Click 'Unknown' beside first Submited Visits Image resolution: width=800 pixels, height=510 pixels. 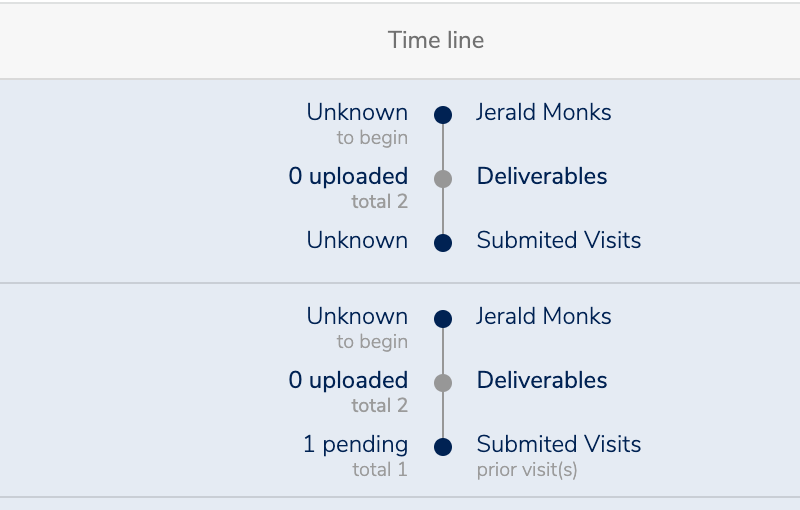[357, 240]
